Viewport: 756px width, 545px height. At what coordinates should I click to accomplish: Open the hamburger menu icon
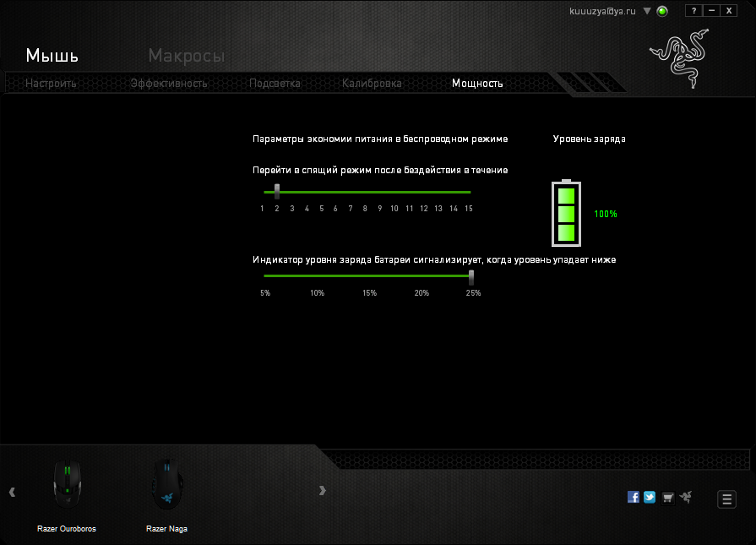pos(726,499)
